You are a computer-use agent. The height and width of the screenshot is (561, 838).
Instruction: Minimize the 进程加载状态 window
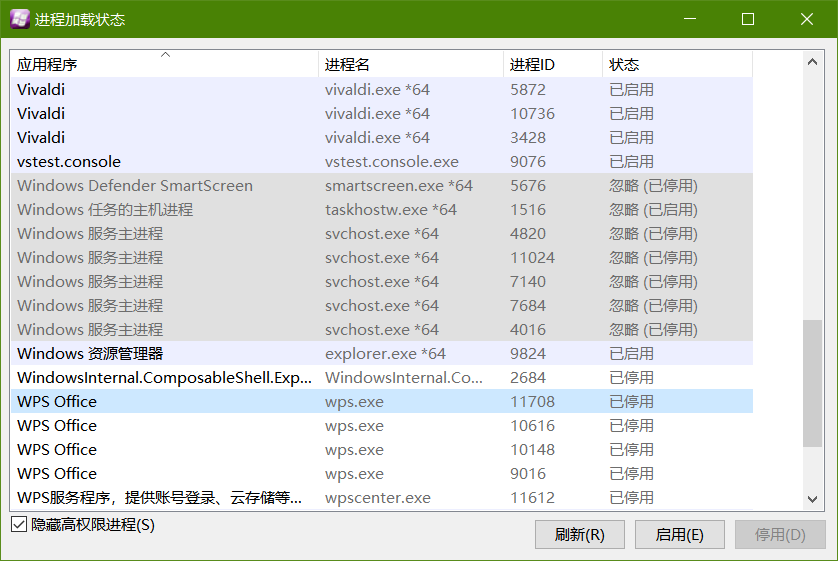[690, 19]
